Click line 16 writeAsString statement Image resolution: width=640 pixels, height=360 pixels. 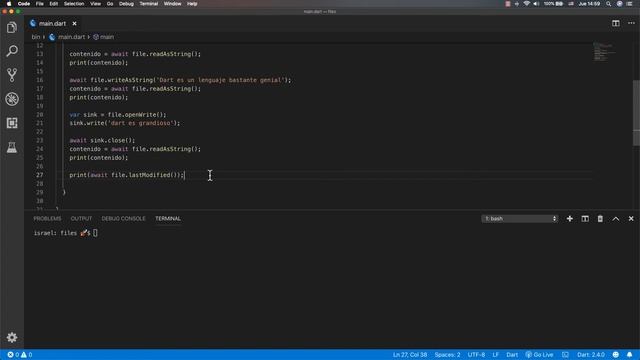click(x=180, y=80)
